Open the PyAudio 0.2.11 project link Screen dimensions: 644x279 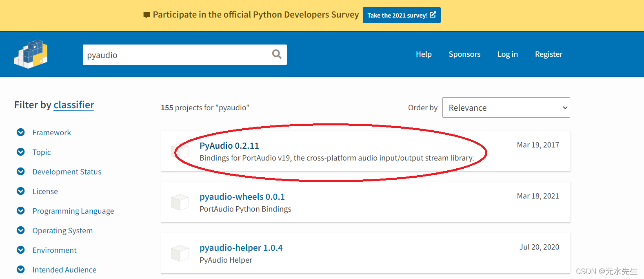pyautogui.click(x=229, y=146)
